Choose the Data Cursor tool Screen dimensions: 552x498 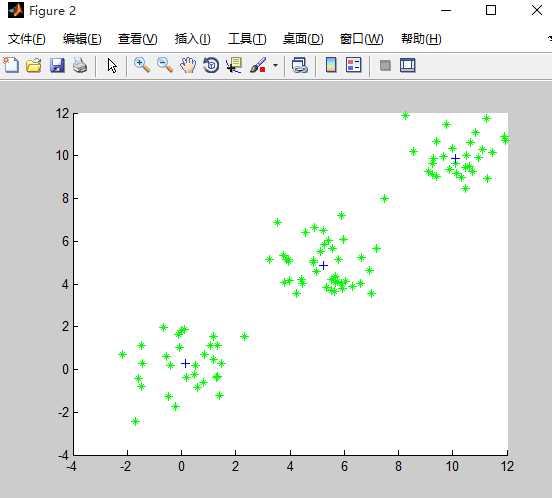tap(234, 65)
